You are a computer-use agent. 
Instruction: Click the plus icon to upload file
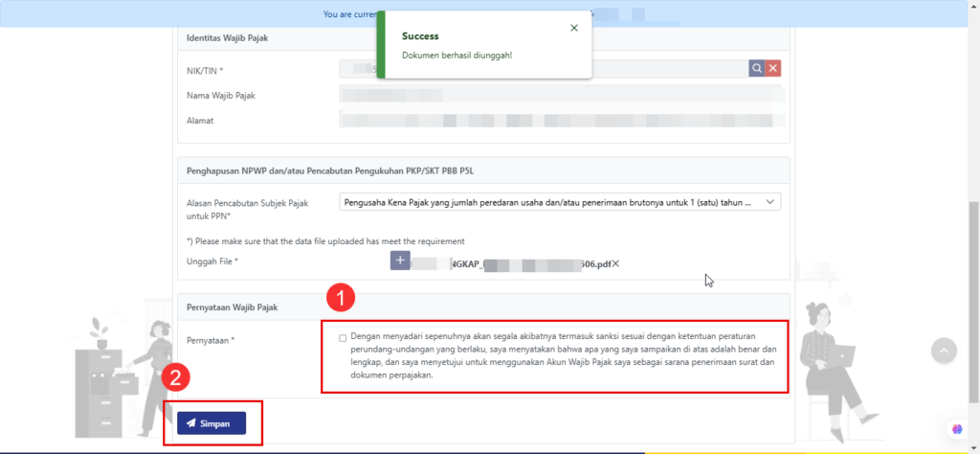point(400,261)
